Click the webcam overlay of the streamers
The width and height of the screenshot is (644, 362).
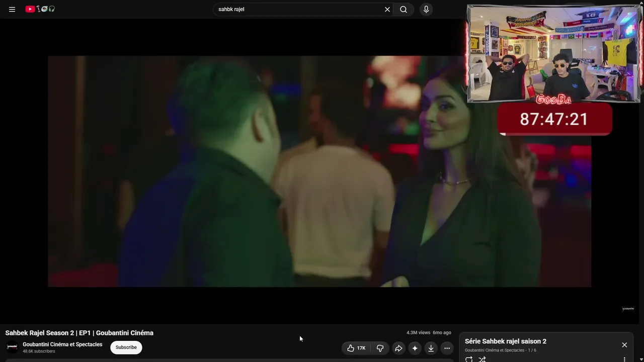554,54
